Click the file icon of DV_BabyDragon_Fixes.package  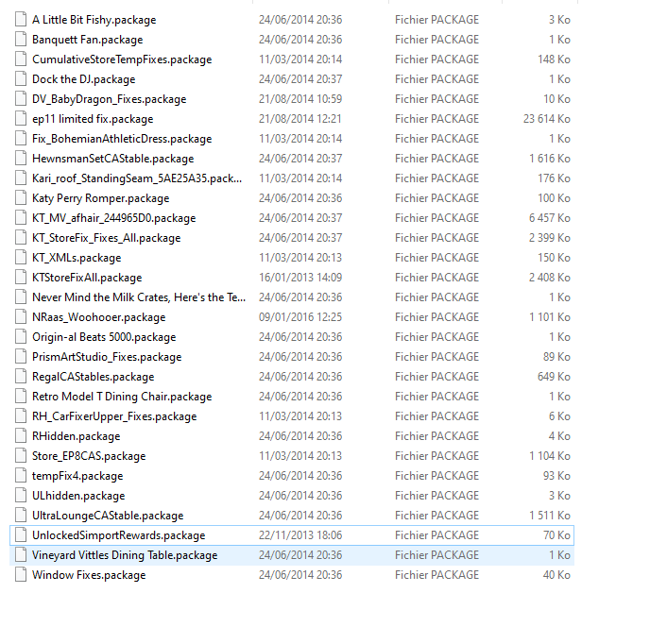click(21, 99)
